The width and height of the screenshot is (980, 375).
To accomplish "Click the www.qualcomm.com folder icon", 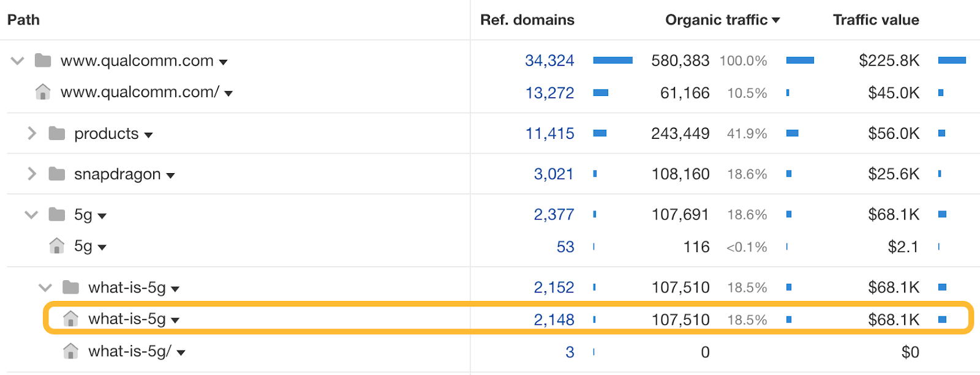I will pyautogui.click(x=43, y=60).
